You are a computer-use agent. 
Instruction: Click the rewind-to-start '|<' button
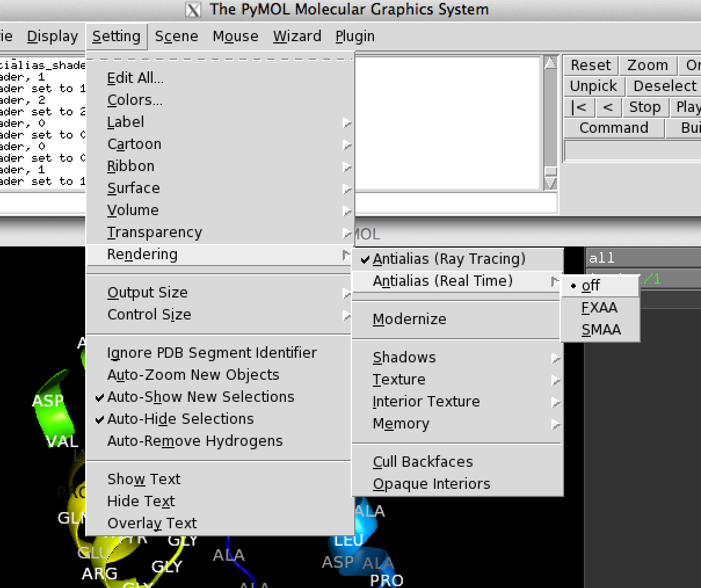(579, 107)
